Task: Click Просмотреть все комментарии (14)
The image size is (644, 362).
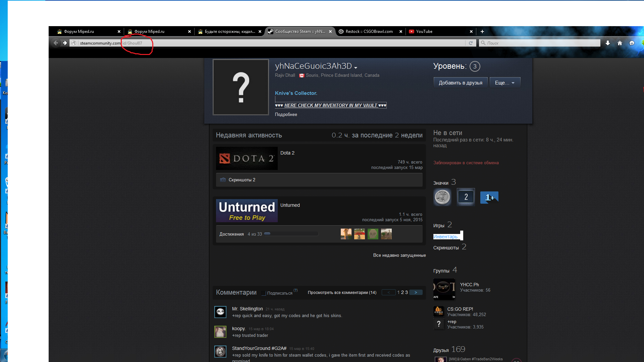Action: coord(342,293)
